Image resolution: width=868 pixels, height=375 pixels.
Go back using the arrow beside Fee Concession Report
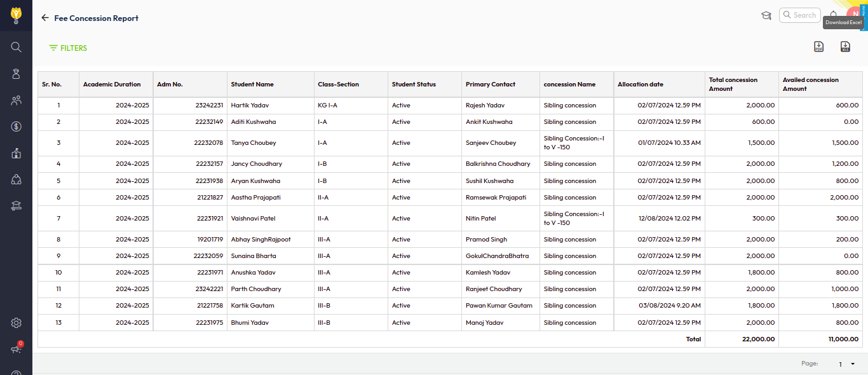(x=44, y=18)
